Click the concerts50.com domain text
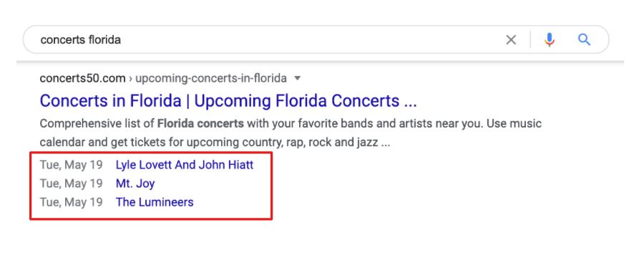This screenshot has height=268, width=644. (82, 78)
